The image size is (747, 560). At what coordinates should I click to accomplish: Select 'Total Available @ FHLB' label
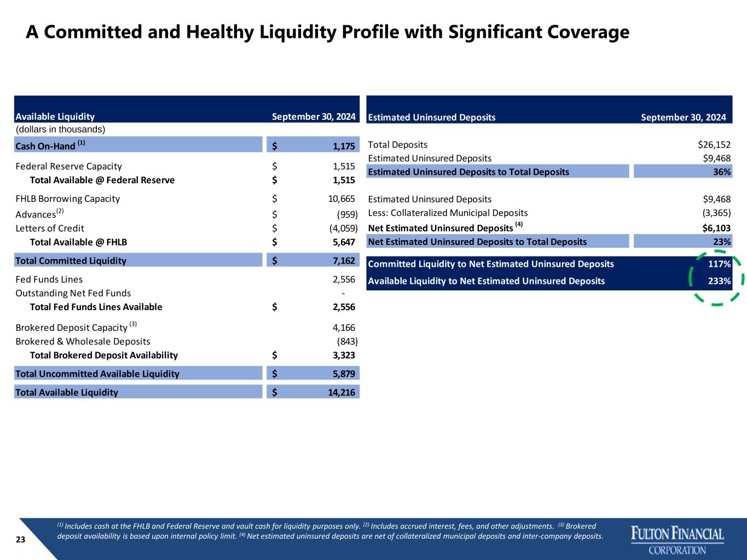tap(78, 242)
